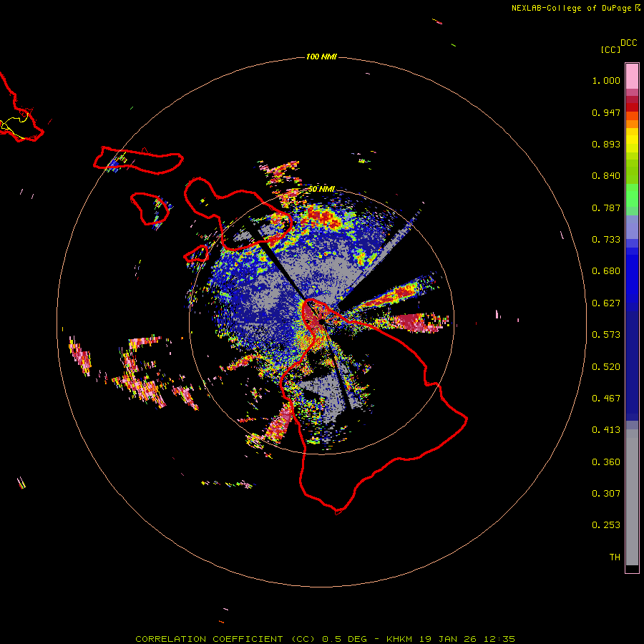The height and width of the screenshot is (644, 644).
Task: Click the 0.360 color scale value
Action: (x=606, y=462)
